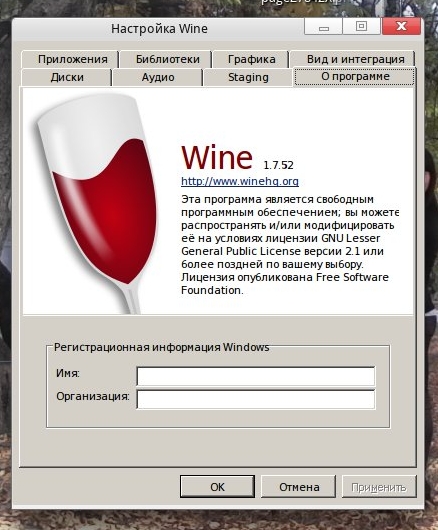Switch to the Библиотеки tab
The height and width of the screenshot is (530, 438).
tap(166, 59)
